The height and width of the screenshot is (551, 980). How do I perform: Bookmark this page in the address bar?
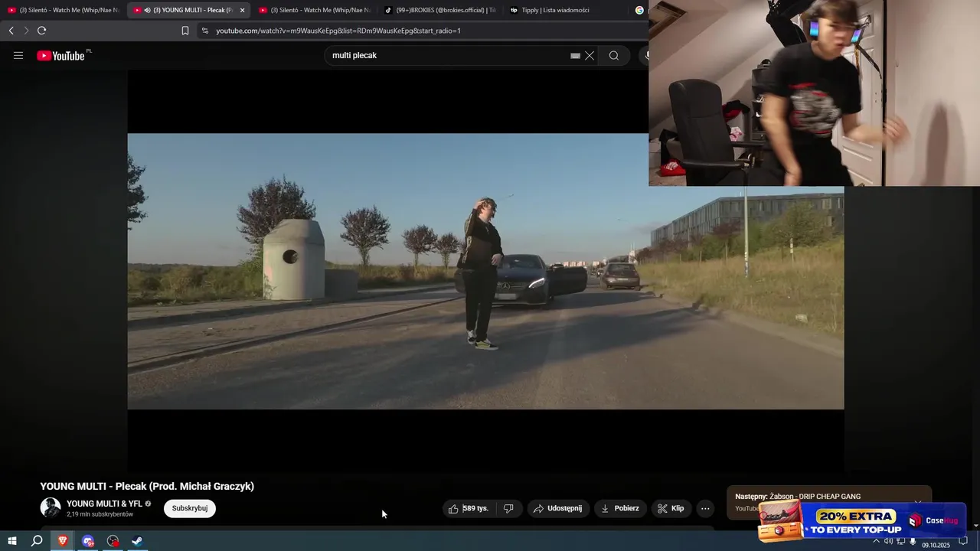pos(185,31)
